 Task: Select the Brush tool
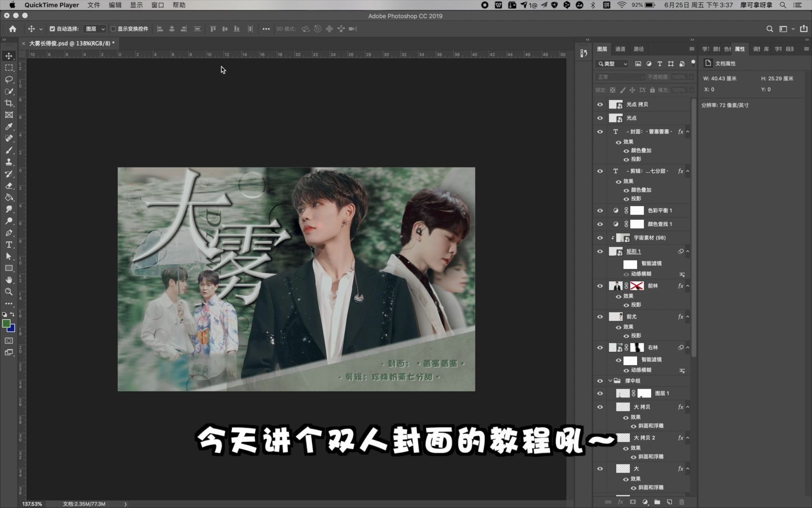(9, 151)
